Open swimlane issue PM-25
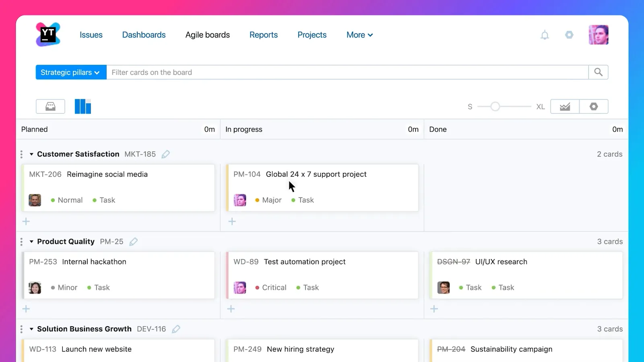The image size is (644, 362). point(111,242)
